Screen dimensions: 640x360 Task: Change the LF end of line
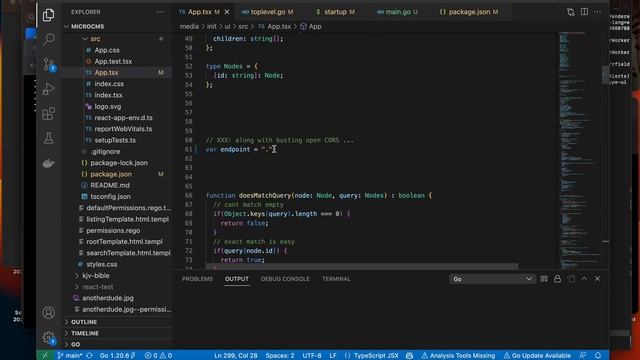click(333, 356)
